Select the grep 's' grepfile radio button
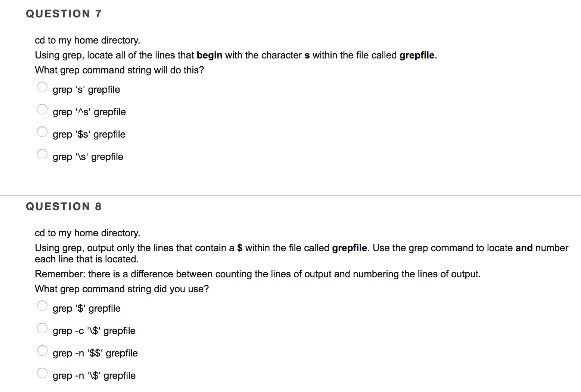This screenshot has height=392, width=581. point(42,87)
